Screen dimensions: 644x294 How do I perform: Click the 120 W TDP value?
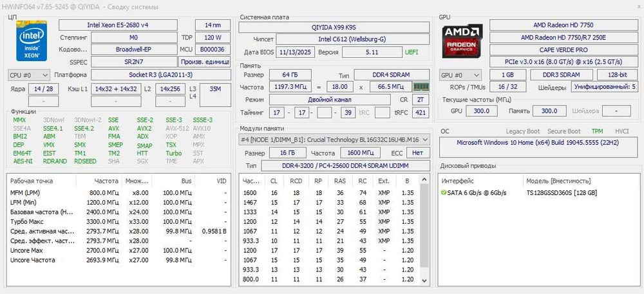(213, 38)
